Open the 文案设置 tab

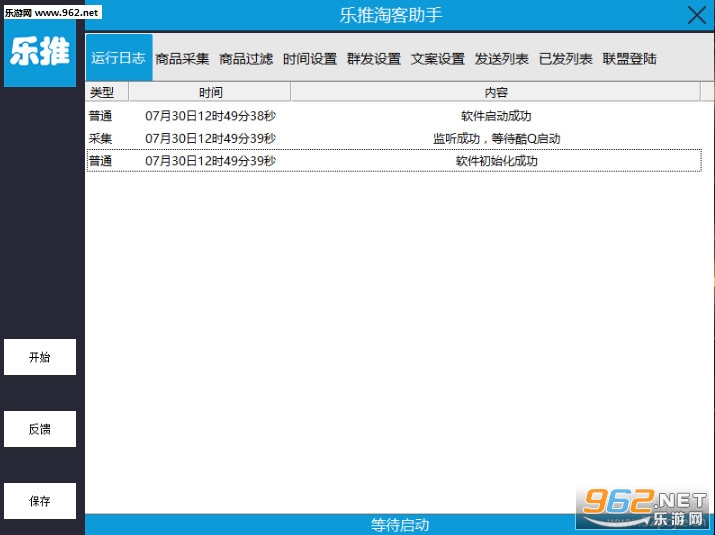click(x=438, y=59)
